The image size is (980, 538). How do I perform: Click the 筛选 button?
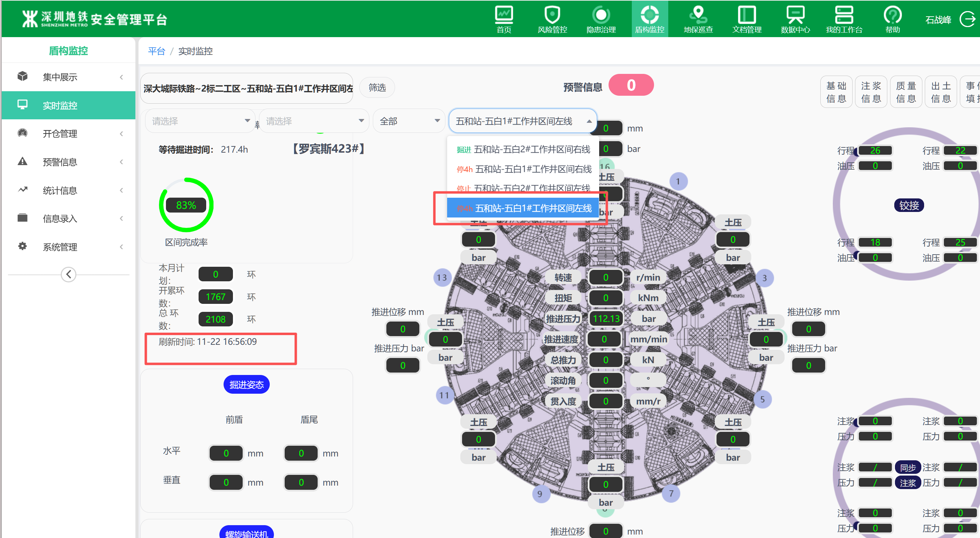(377, 87)
